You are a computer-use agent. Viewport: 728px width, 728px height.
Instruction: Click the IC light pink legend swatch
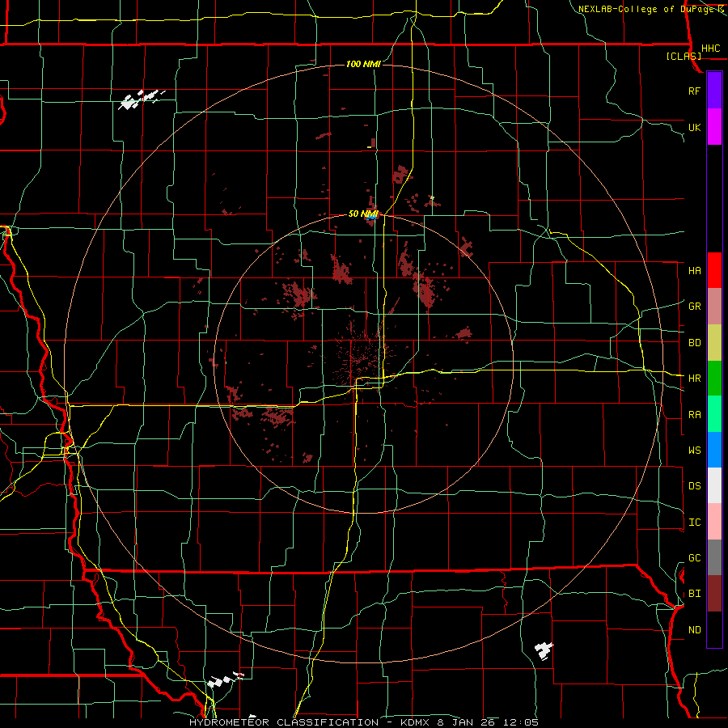714,522
